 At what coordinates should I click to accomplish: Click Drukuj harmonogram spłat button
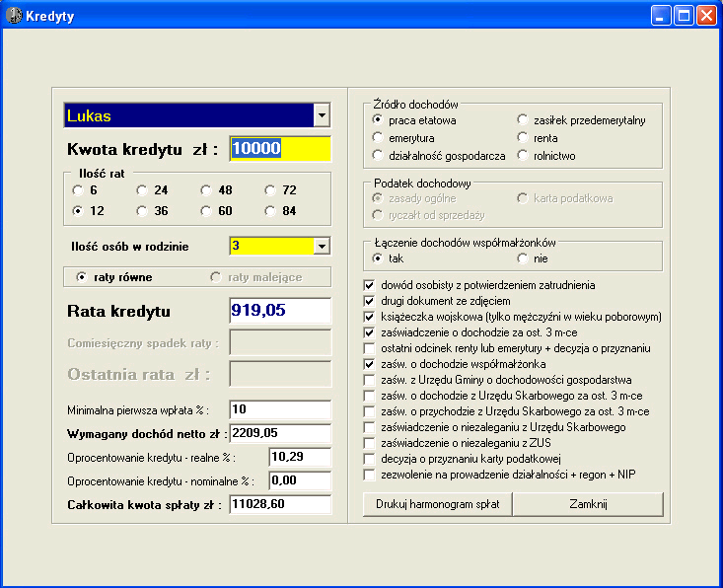(x=436, y=504)
